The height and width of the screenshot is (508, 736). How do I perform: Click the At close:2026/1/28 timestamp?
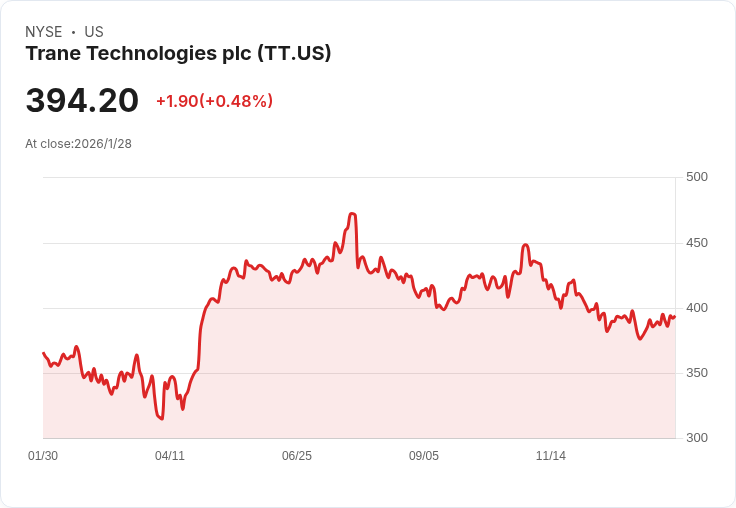pyautogui.click(x=78, y=144)
